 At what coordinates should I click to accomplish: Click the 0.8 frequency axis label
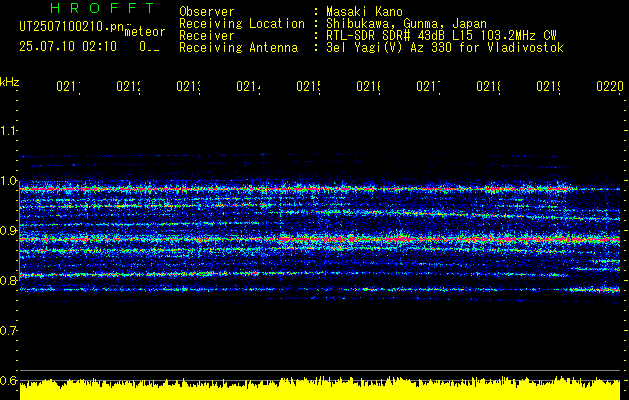tap(8, 280)
